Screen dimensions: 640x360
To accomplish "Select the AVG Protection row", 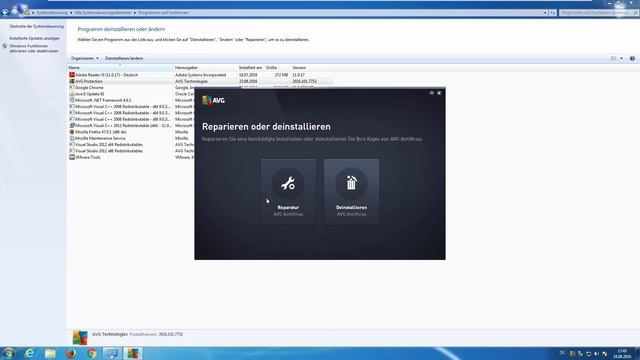I will coord(200,81).
